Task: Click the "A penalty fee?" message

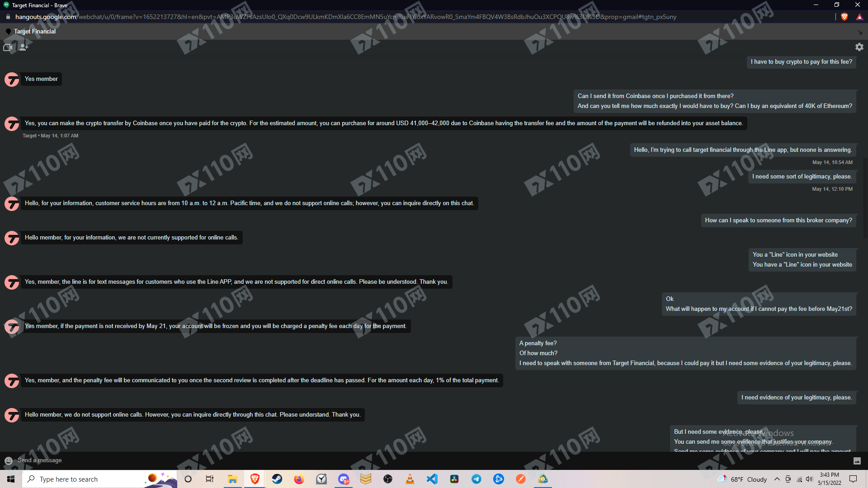Action: pos(538,343)
